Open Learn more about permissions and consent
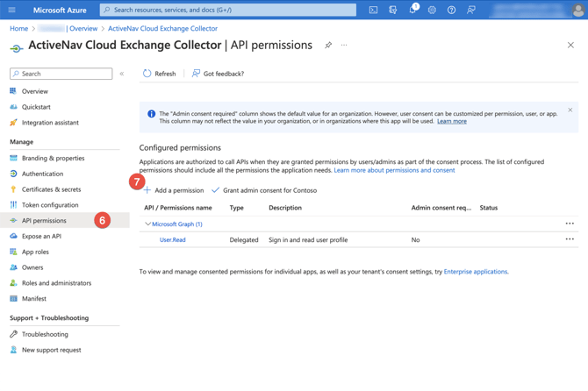 coord(394,170)
